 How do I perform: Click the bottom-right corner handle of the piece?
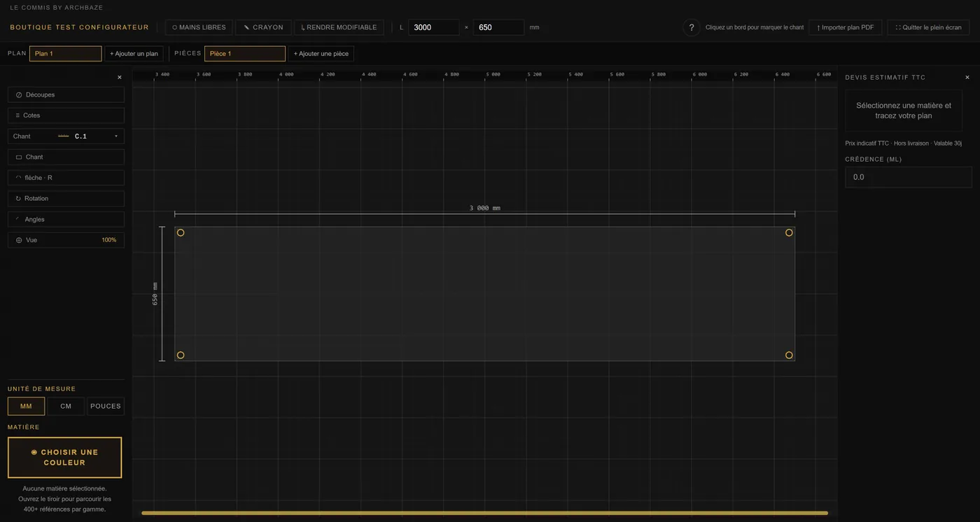789,355
